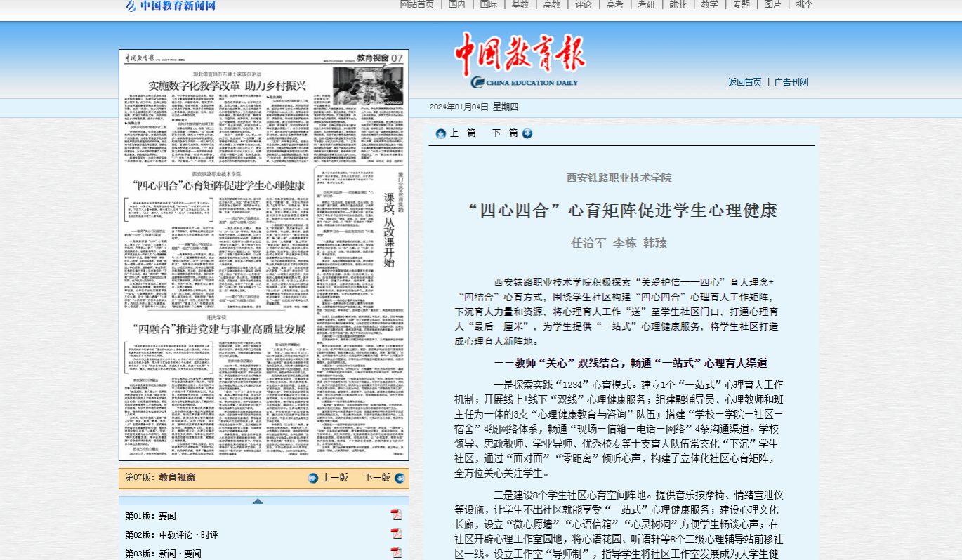Image resolution: width=962 pixels, height=560 pixels.
Task: Select 高考 in the top navigation
Action: (614, 5)
